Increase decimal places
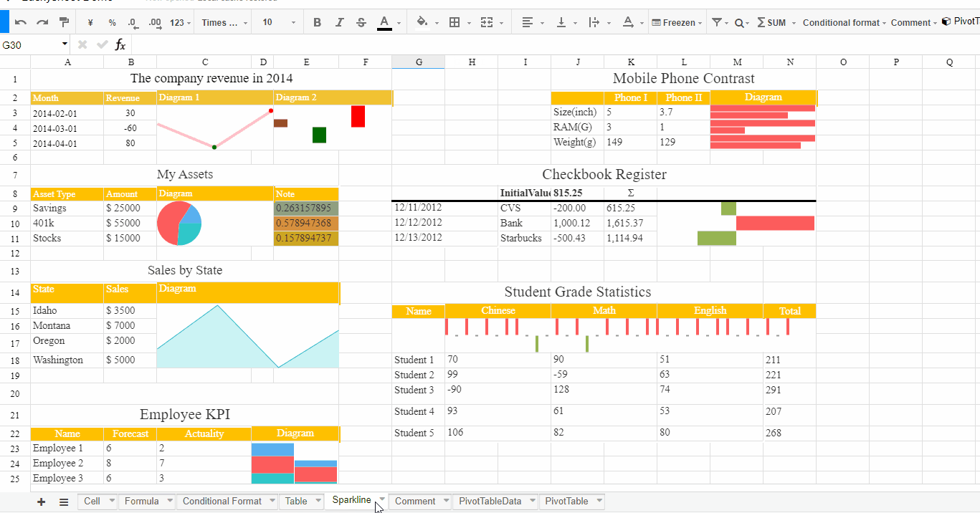This screenshot has height=513, width=980. pos(154,23)
